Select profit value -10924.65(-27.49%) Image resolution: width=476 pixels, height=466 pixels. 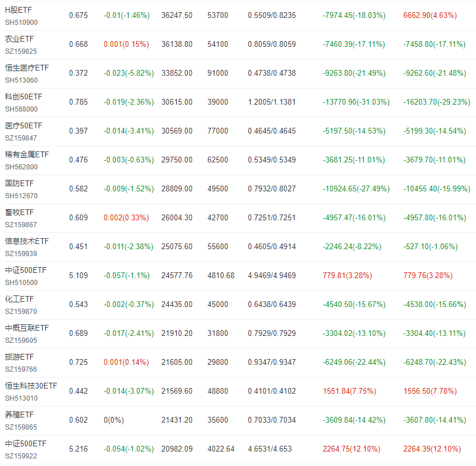click(356, 188)
